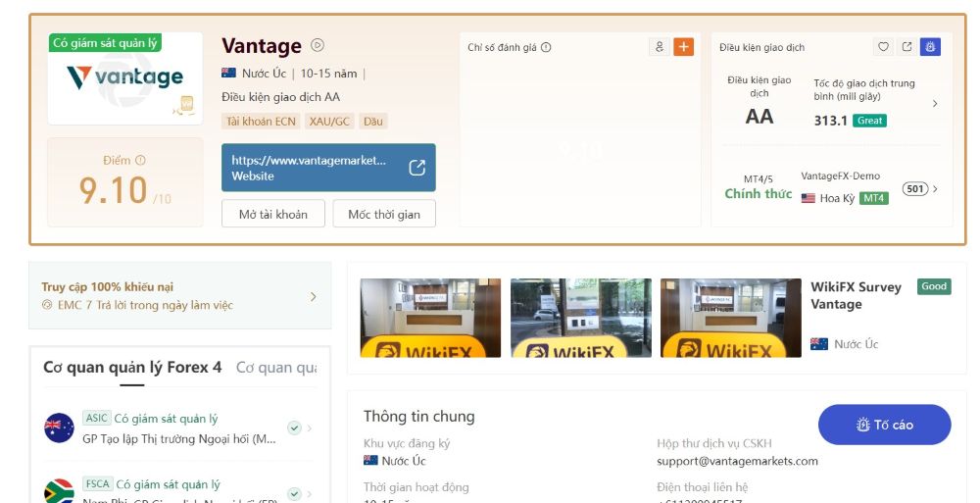This screenshot has height=503, width=980.
Task: Open the vantagemarkets website link button
Action: [328, 168]
